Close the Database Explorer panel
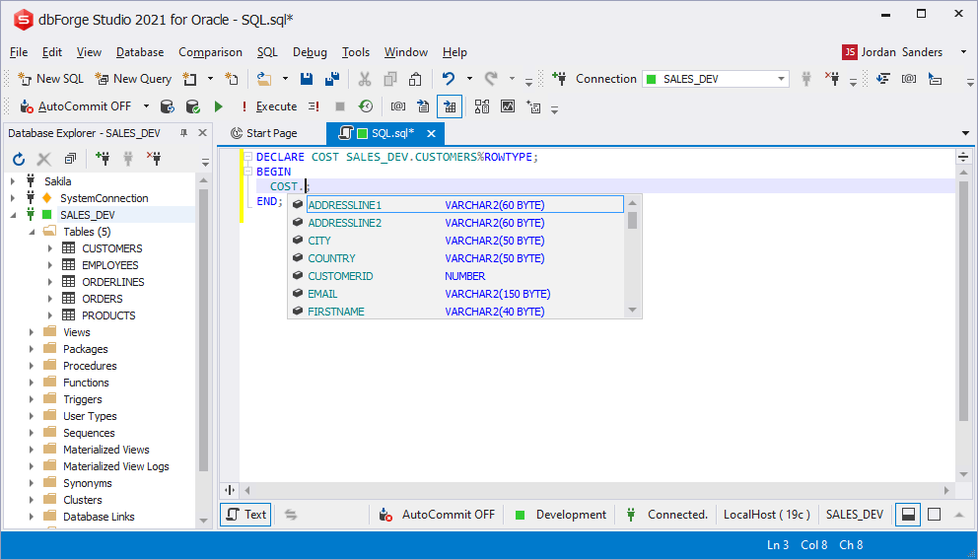Screen dimensions: 978x560 pyautogui.click(x=202, y=133)
